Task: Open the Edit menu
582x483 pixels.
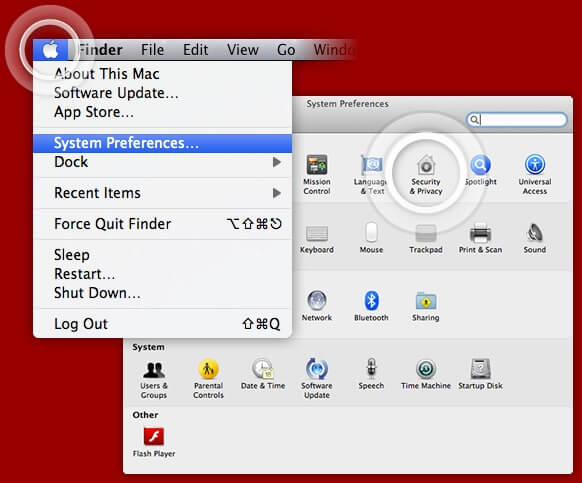Action: tap(195, 50)
